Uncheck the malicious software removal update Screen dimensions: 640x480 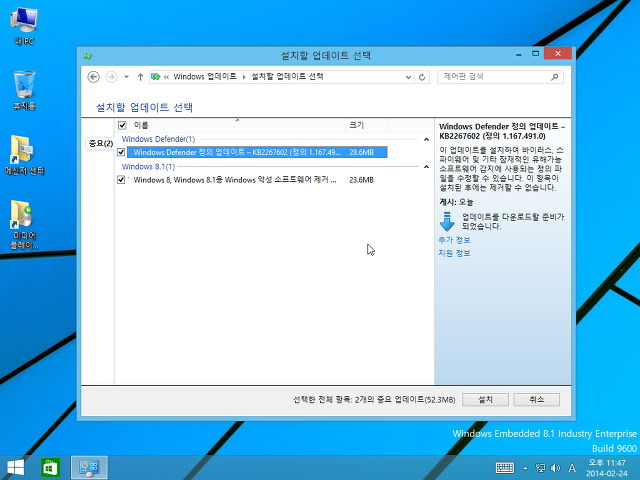(121, 180)
